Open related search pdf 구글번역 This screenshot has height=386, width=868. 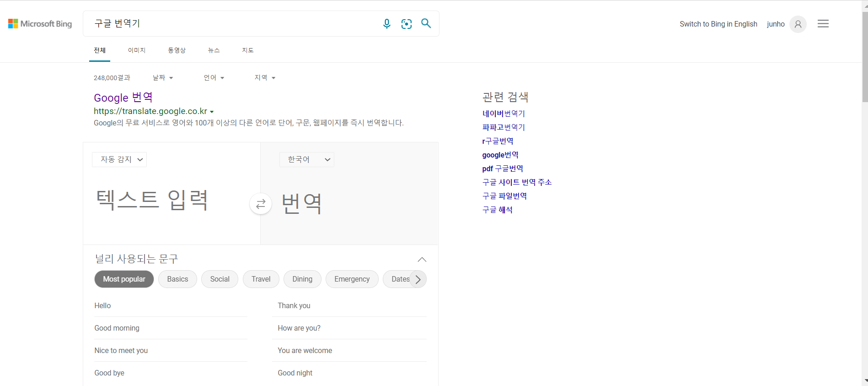[x=503, y=169]
